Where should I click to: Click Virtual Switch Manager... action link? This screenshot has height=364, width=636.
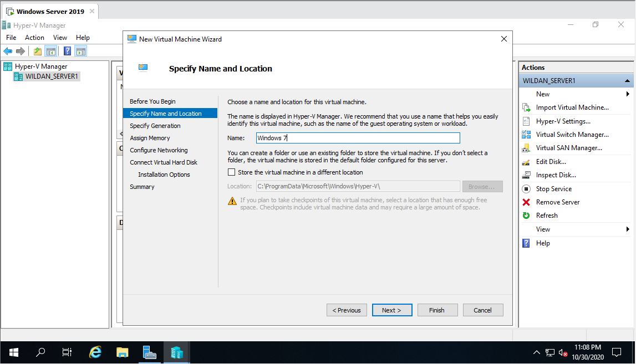click(x=572, y=135)
